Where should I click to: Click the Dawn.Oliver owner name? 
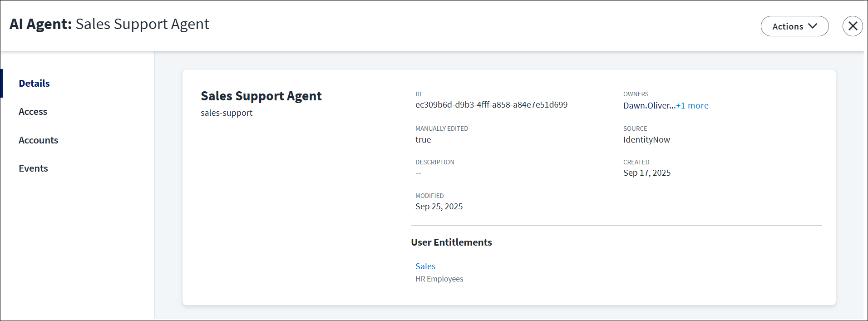[x=649, y=106]
